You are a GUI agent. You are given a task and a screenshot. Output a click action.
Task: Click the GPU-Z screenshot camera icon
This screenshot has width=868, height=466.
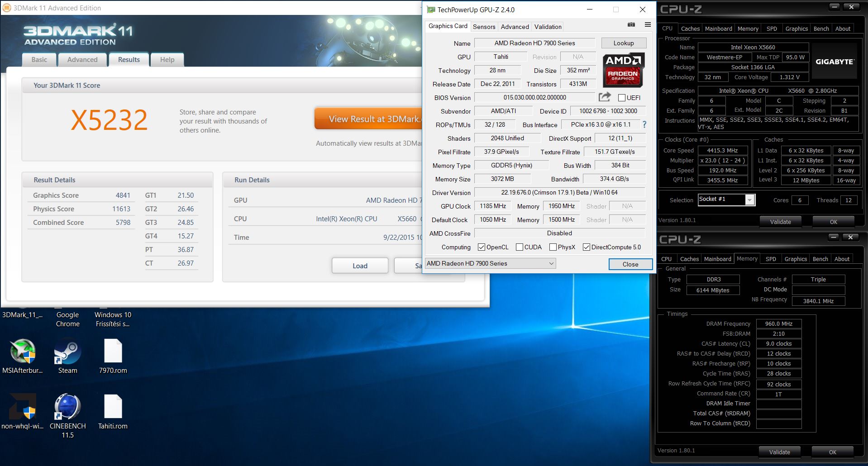point(631,24)
